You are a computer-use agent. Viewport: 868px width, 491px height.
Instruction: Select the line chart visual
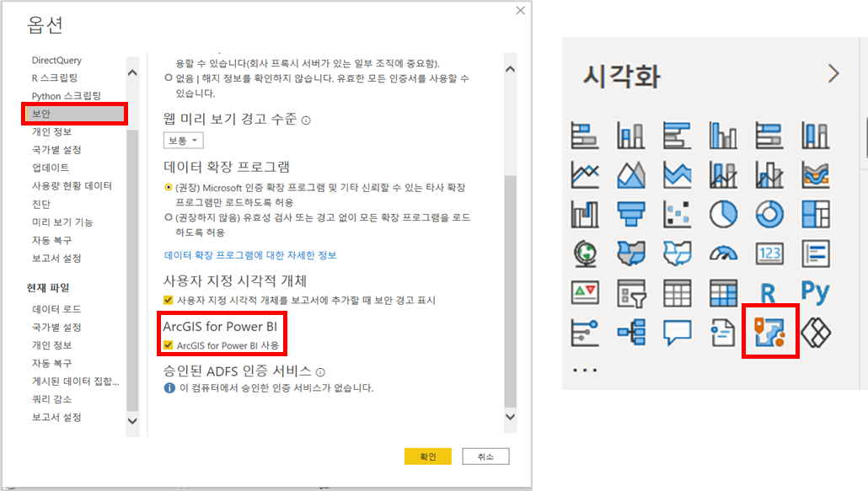[x=585, y=174]
